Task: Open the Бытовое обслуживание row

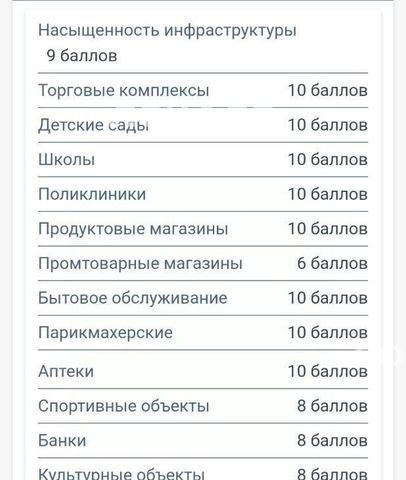Action: point(203,298)
